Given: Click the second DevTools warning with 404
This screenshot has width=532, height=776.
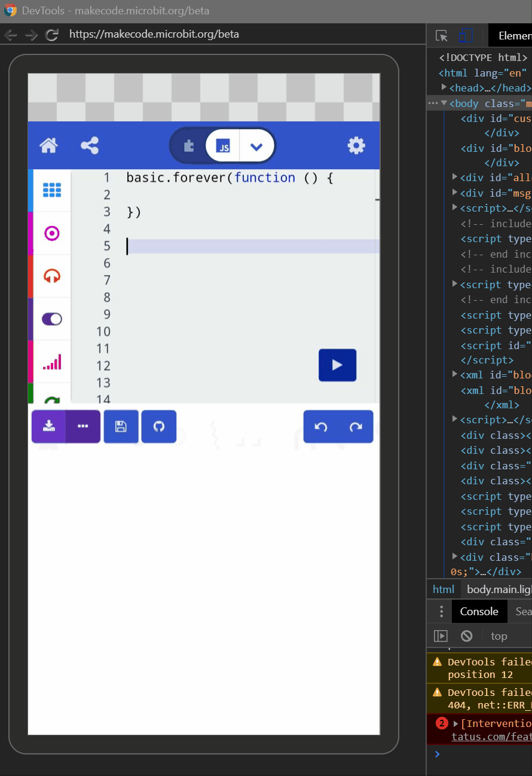Looking at the screenshot, I should point(479,698).
